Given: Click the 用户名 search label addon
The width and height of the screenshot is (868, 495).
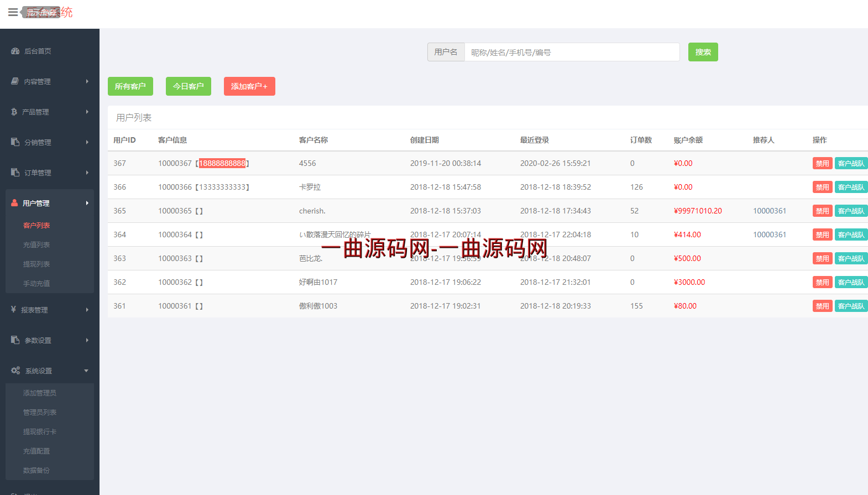Looking at the screenshot, I should point(446,52).
